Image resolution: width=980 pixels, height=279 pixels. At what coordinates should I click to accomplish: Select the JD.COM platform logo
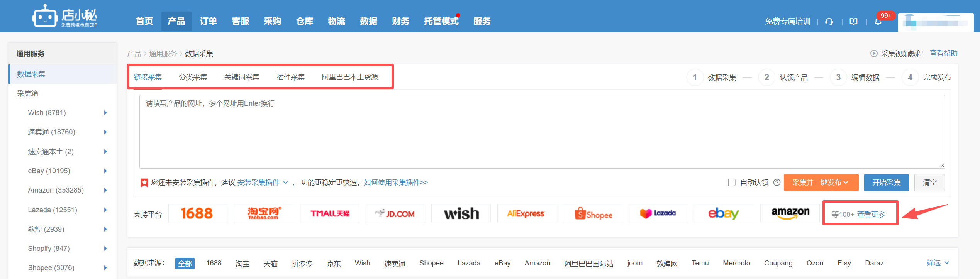pyautogui.click(x=395, y=213)
